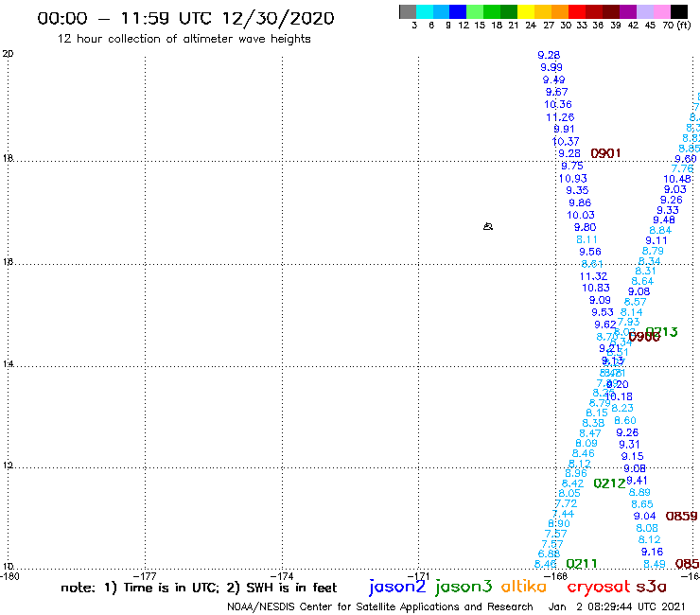The width and height of the screenshot is (700, 615).
Task: Click the green time label 0211
Action: click(581, 564)
